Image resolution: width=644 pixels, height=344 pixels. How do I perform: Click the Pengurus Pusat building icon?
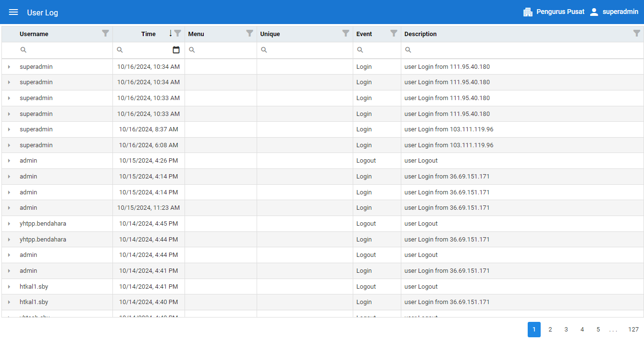point(528,12)
